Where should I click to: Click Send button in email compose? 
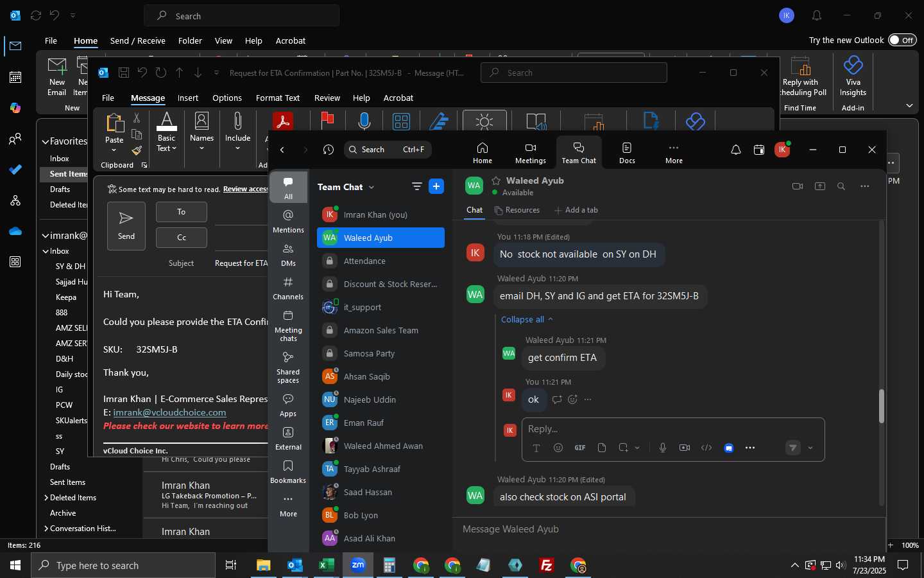pyautogui.click(x=126, y=226)
